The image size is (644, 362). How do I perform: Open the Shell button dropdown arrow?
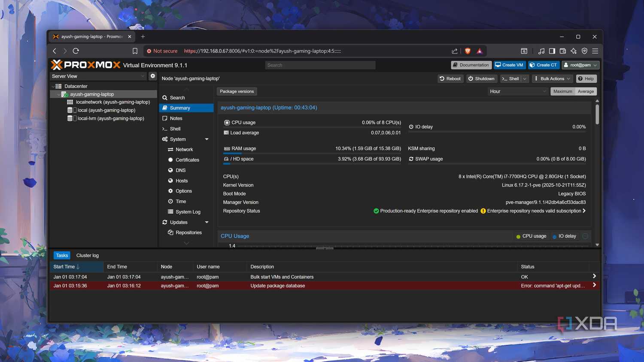[525, 78]
